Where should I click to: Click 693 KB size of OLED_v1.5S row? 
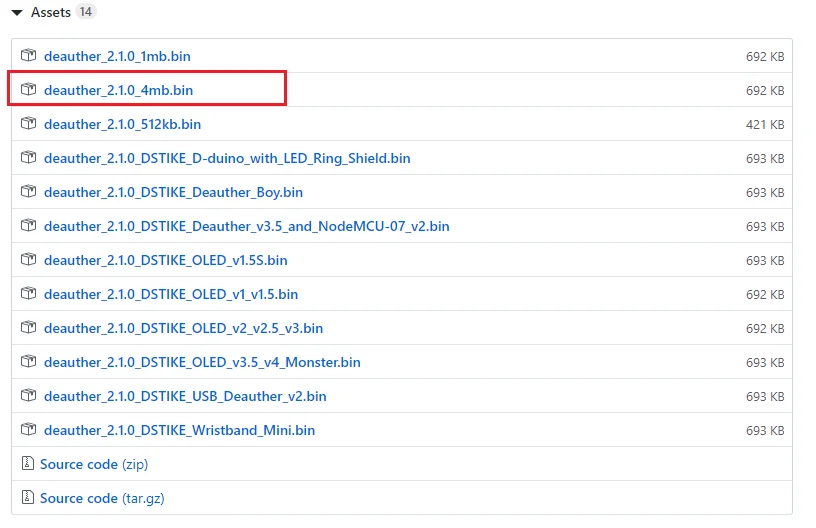point(765,261)
